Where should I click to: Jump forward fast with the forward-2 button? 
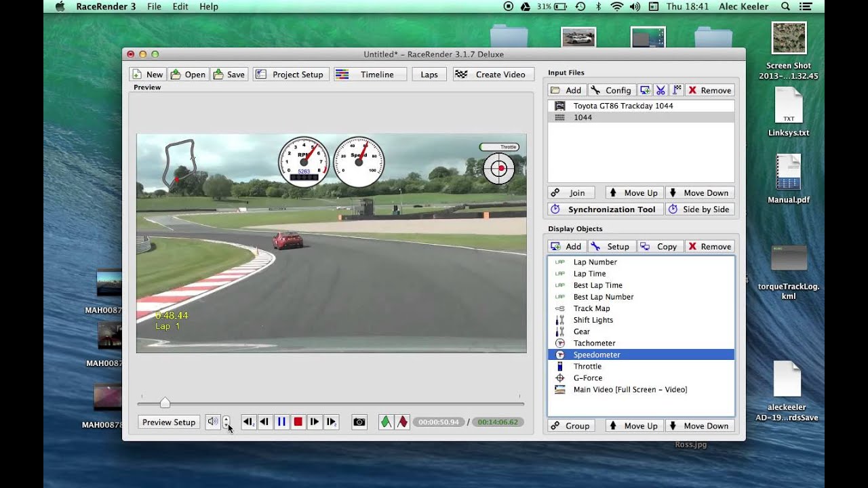tap(331, 422)
